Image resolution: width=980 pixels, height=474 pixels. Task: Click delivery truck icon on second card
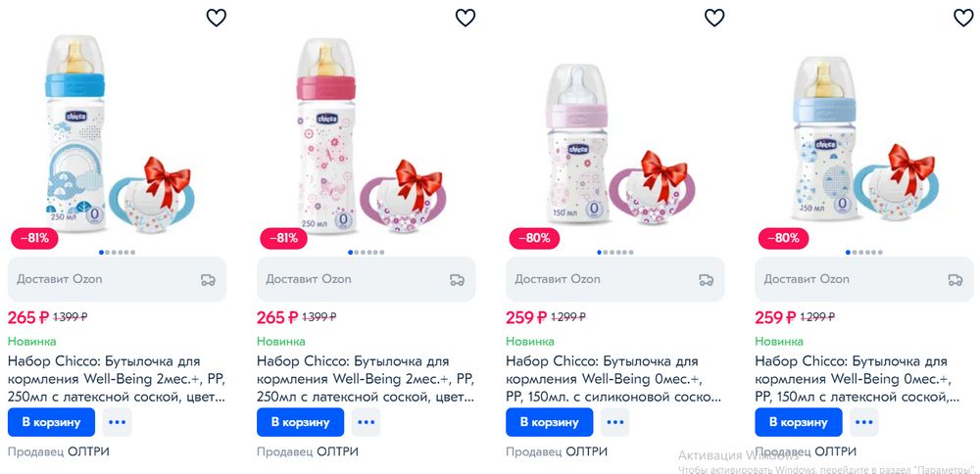457,279
